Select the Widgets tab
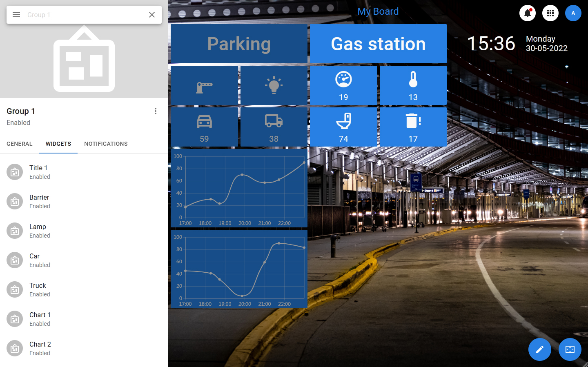 point(58,144)
